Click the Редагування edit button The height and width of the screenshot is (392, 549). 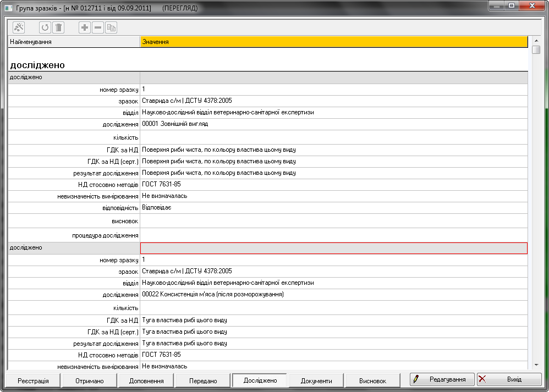click(x=442, y=379)
